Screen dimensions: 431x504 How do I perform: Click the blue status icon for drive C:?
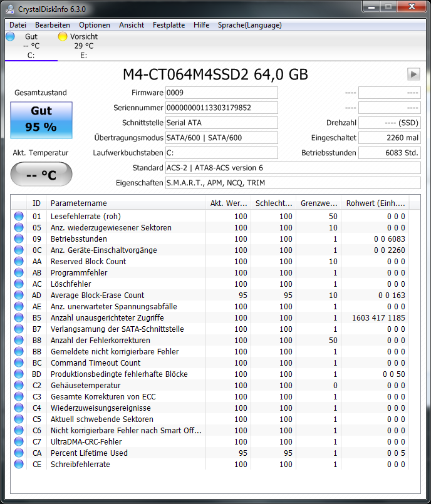pos(10,37)
